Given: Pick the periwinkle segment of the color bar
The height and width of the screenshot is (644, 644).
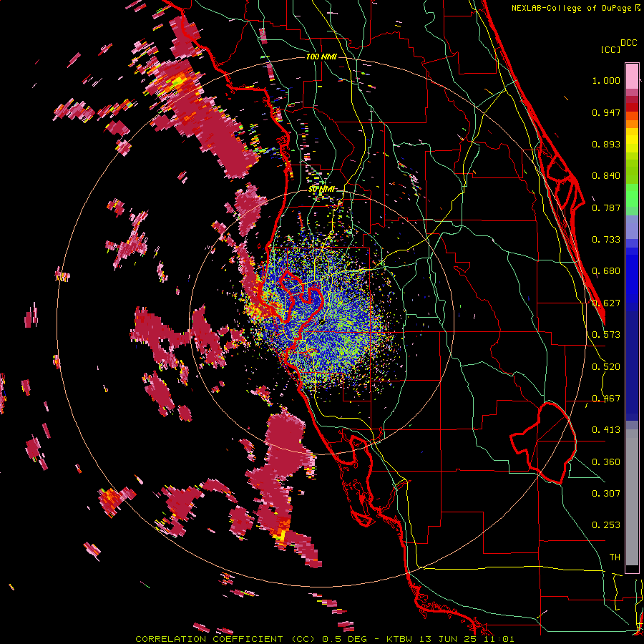Looking at the screenshot, I should coord(632,227).
